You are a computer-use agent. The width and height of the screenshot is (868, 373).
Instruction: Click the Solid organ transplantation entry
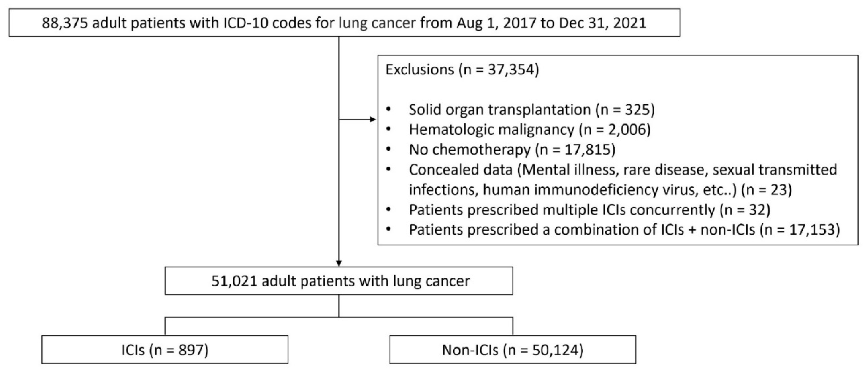pyautogui.click(x=531, y=110)
